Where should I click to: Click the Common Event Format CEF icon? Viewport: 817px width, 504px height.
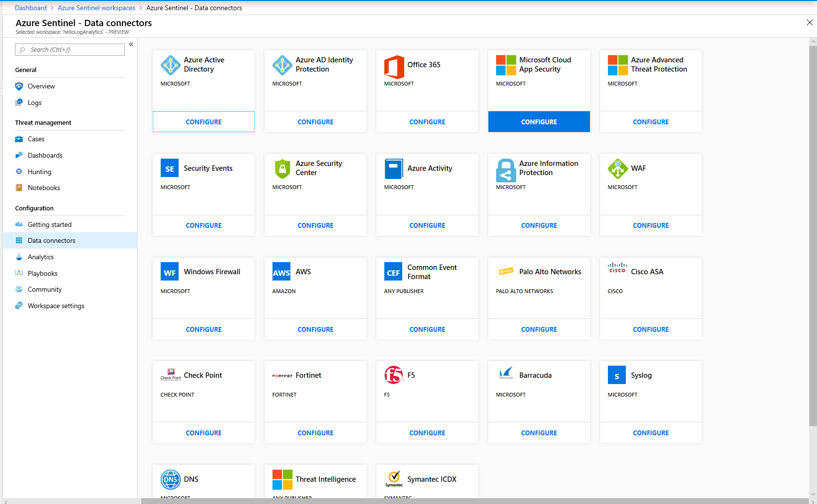pos(393,272)
